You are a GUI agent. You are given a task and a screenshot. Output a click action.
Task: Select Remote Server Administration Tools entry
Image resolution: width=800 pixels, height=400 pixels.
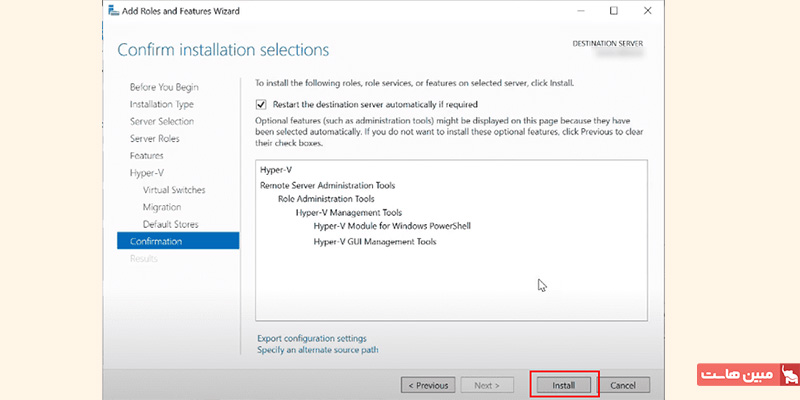[x=328, y=185]
